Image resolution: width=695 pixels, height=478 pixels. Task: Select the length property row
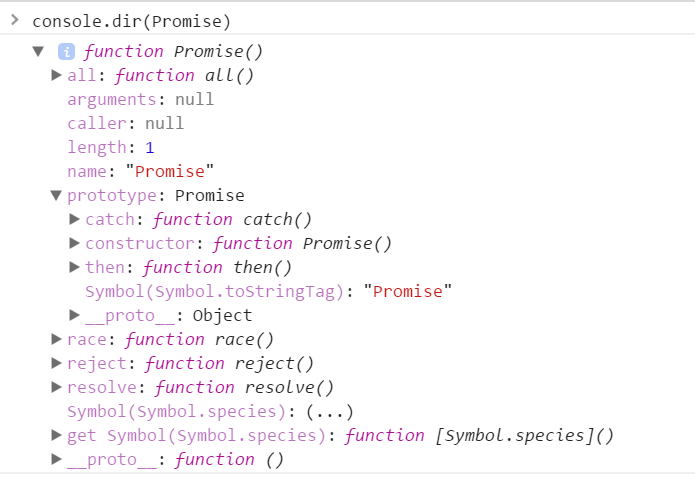coord(110,147)
